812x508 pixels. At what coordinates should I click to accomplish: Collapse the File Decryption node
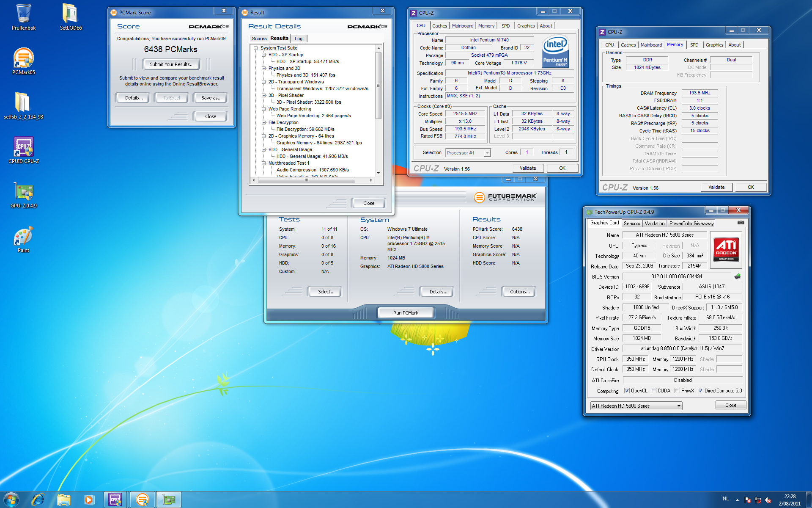[x=264, y=123]
